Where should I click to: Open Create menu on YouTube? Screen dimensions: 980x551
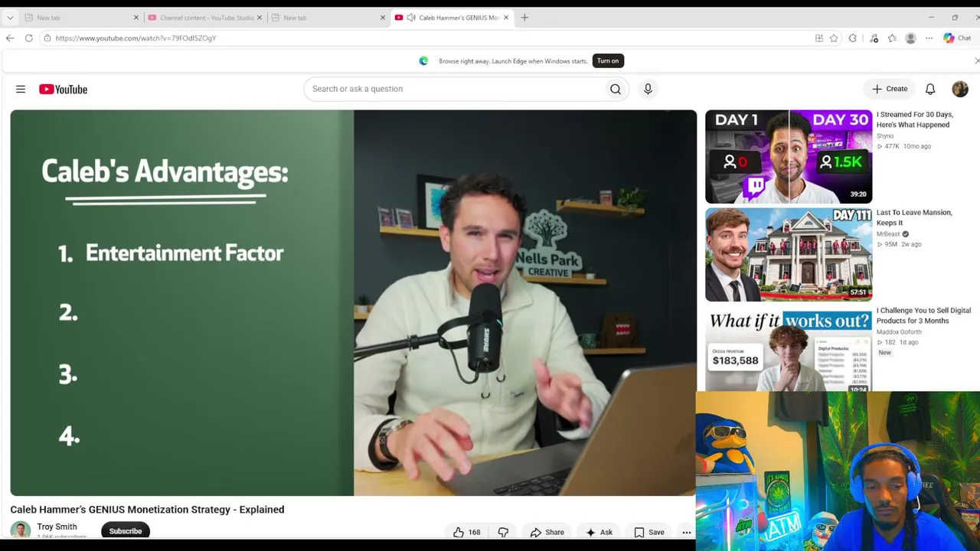[890, 89]
